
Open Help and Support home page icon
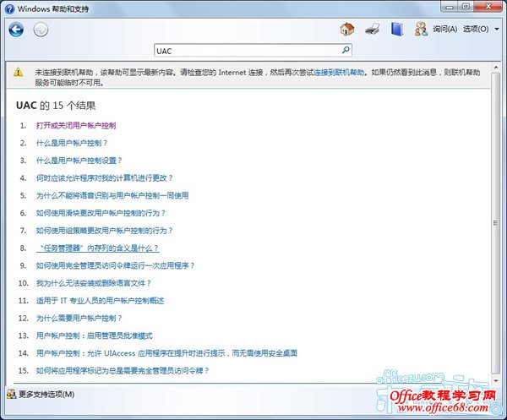tap(347, 29)
